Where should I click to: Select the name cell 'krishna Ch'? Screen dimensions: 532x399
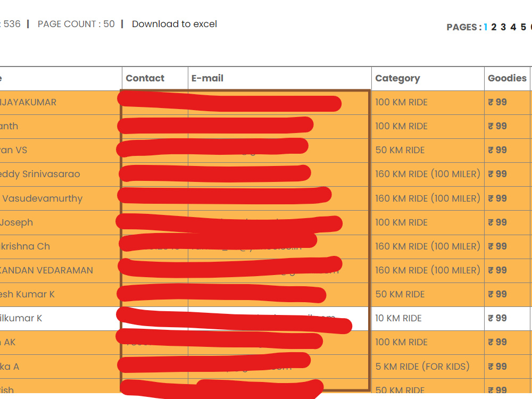[x=25, y=246]
